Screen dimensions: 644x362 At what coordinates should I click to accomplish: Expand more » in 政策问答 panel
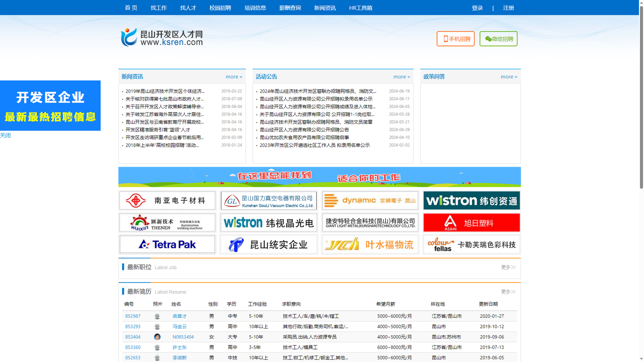pyautogui.click(x=509, y=76)
